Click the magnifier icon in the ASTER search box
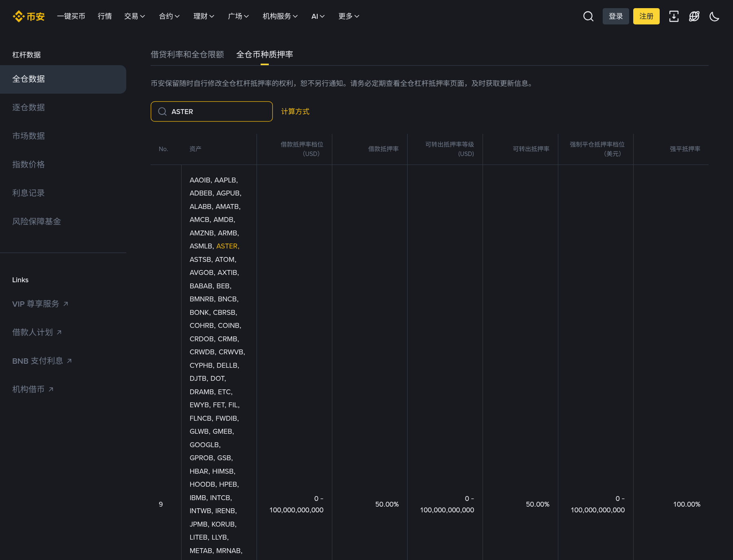The image size is (733, 560). 162,112
